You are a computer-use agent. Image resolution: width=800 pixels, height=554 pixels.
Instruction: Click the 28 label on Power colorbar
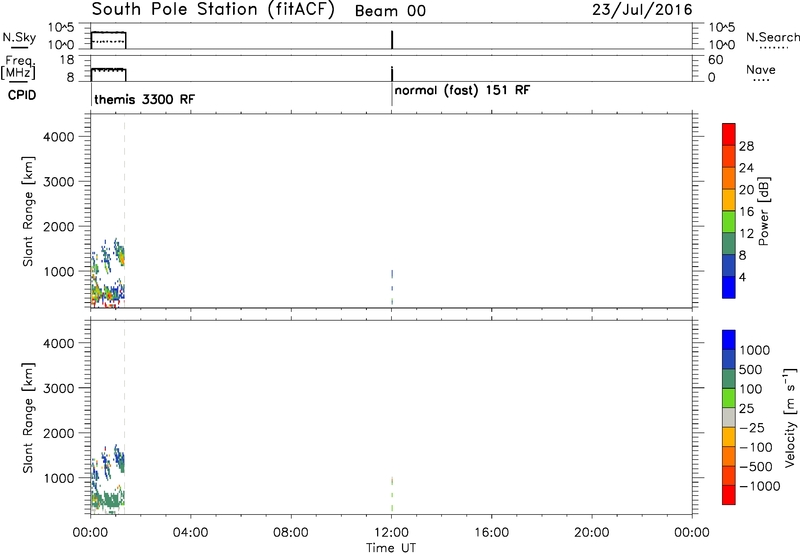pyautogui.click(x=746, y=146)
